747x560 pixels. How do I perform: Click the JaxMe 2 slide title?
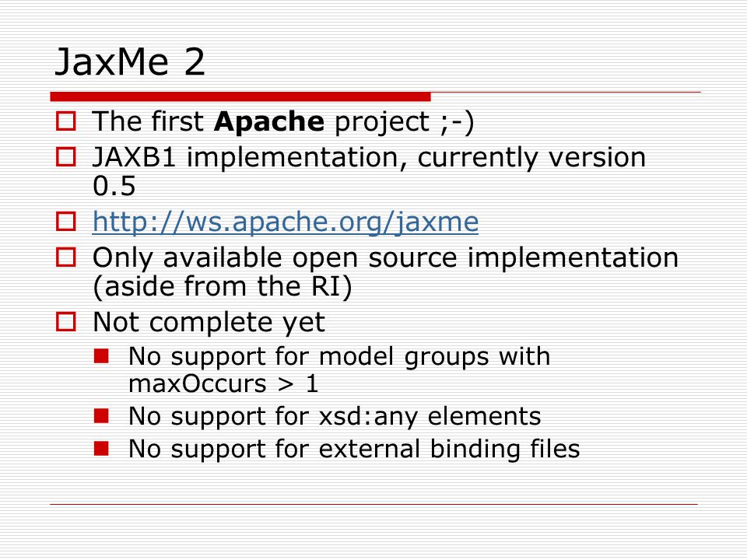130,62
